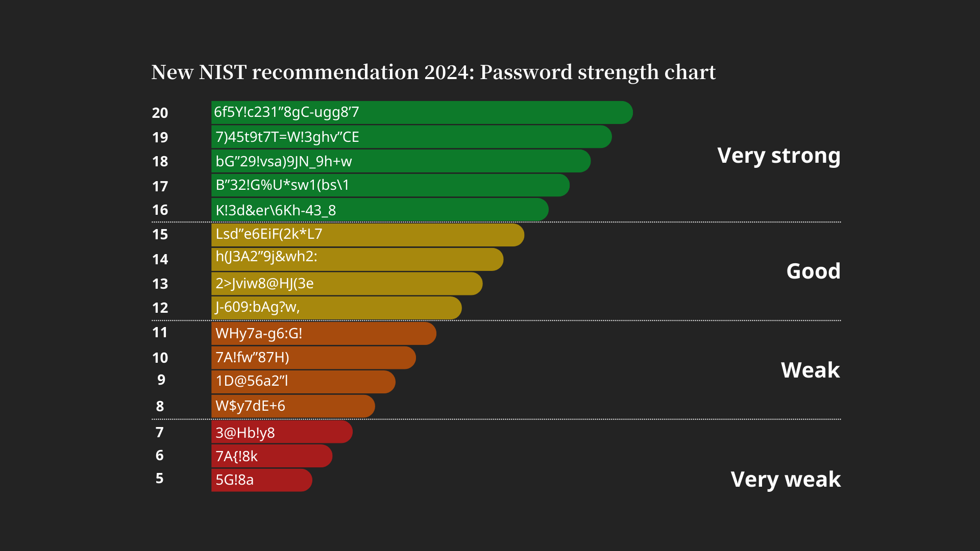The width and height of the screenshot is (980, 551).
Task: Select the shortest bar 5G!8a
Action: click(x=262, y=480)
